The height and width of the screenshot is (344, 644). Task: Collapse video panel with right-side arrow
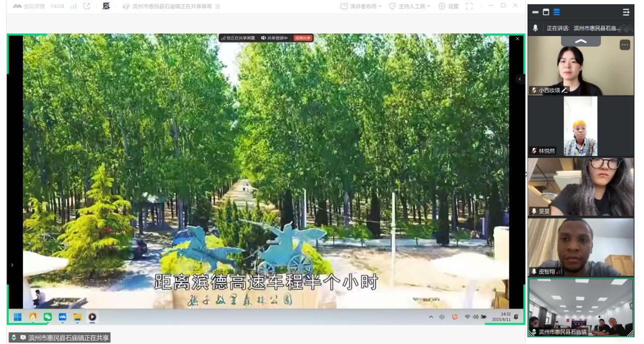pyautogui.click(x=519, y=79)
